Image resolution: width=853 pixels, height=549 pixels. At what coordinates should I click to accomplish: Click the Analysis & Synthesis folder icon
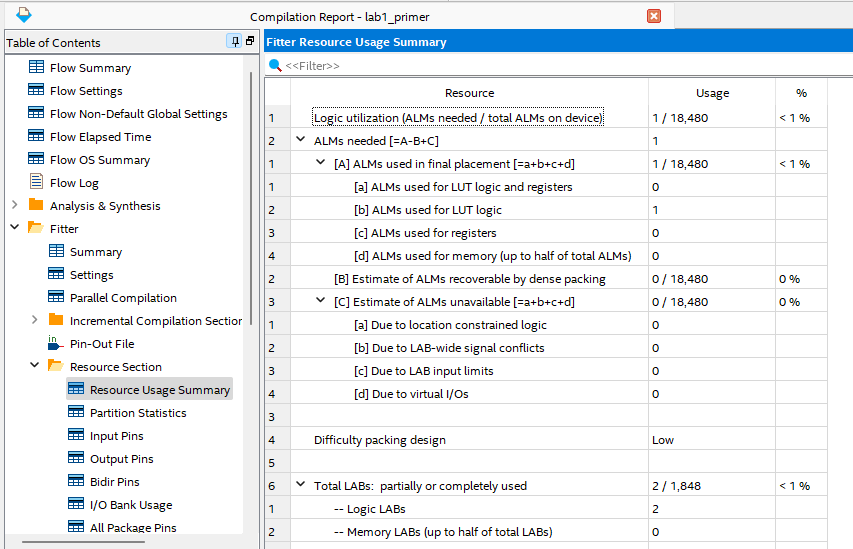click(36, 205)
